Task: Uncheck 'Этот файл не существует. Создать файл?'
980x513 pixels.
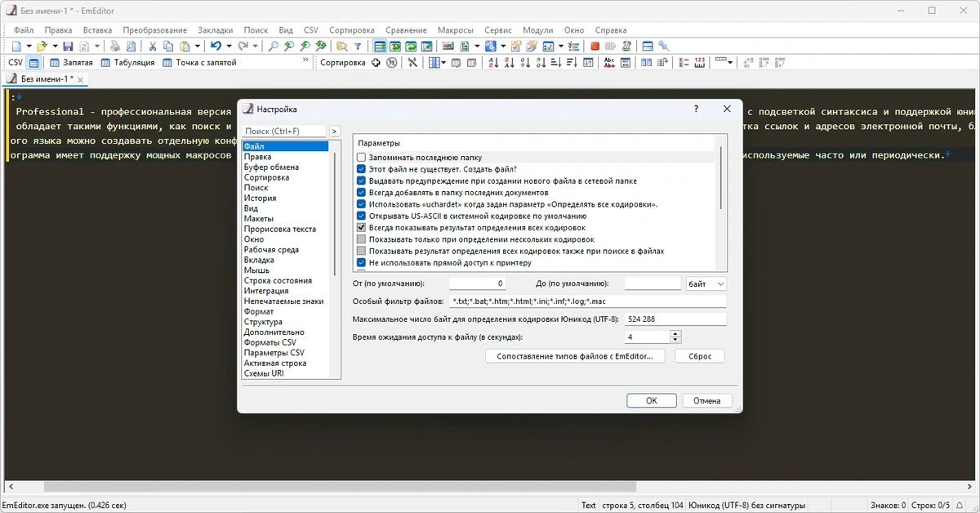Action: point(361,167)
